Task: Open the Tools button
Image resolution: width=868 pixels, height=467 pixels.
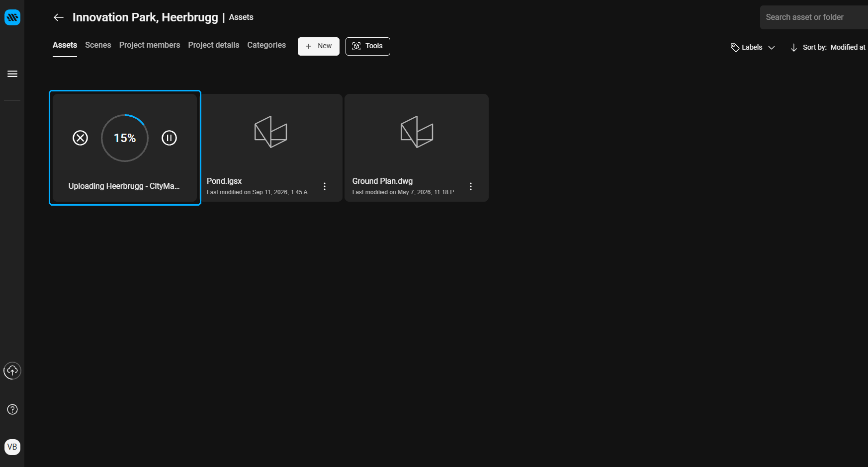Action: [x=368, y=46]
